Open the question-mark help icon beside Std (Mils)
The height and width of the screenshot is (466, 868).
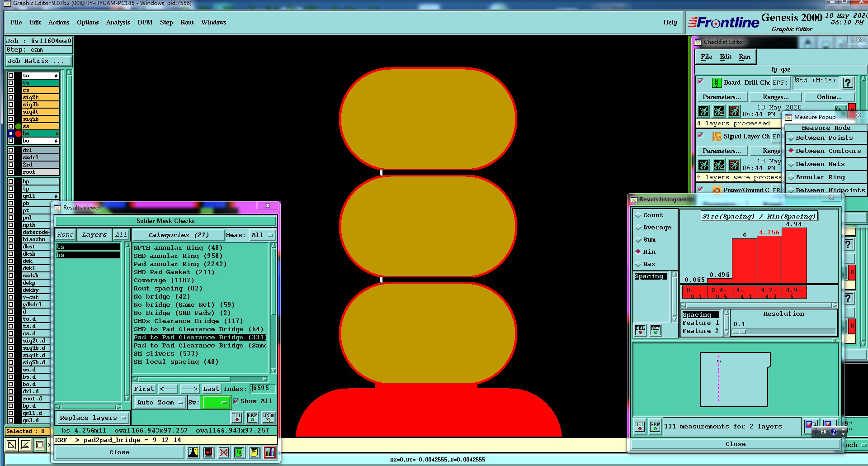coord(848,83)
